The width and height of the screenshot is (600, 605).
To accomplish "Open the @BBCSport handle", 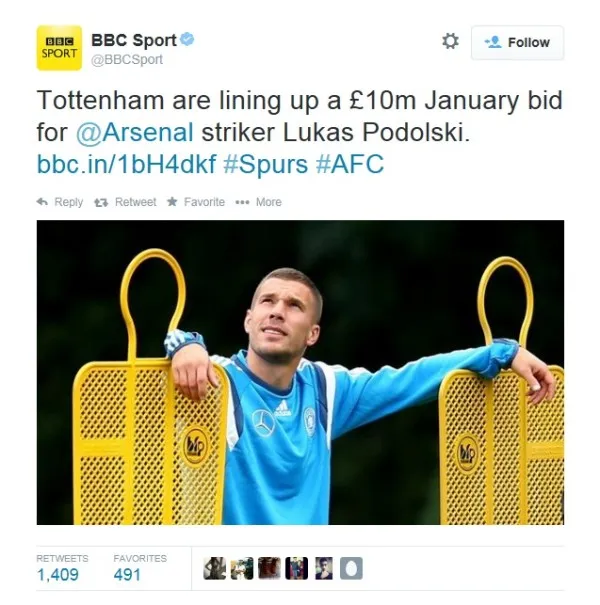I will [x=127, y=59].
